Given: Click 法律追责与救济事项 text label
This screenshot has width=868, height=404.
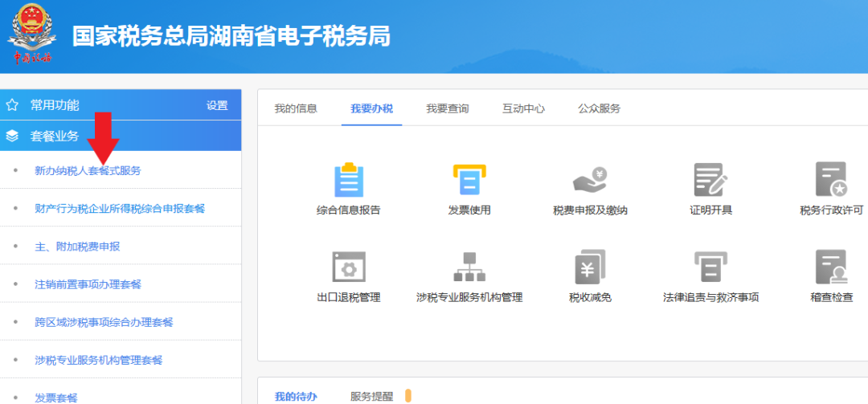Looking at the screenshot, I should 710,298.
